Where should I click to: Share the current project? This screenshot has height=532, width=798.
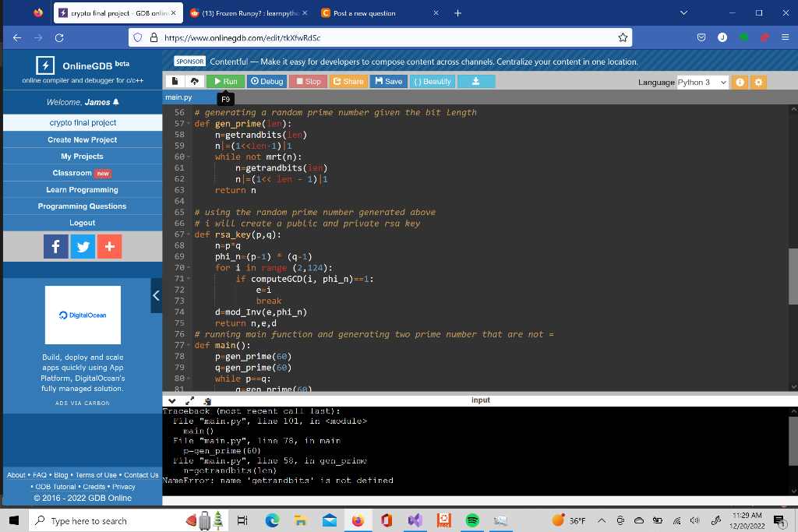point(348,80)
